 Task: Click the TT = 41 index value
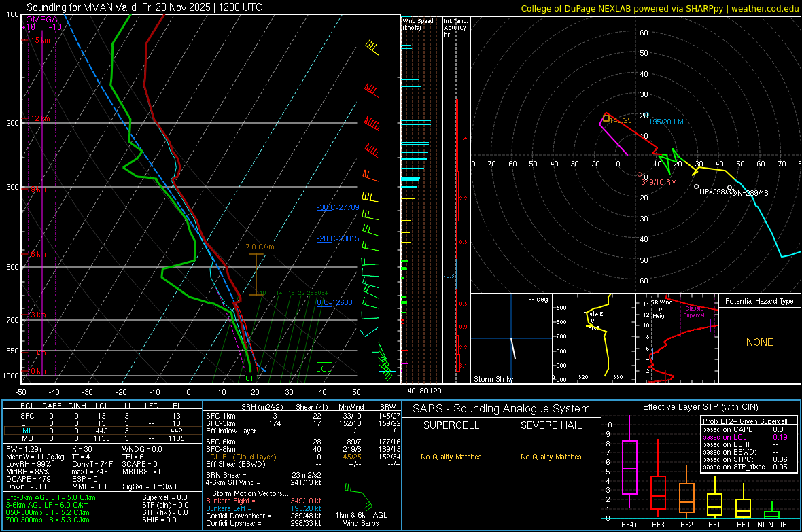(83, 457)
